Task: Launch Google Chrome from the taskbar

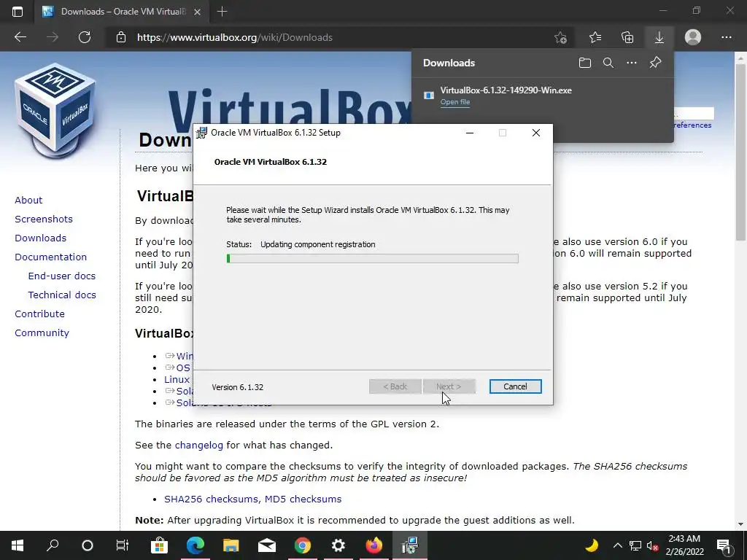Action: pos(302,545)
